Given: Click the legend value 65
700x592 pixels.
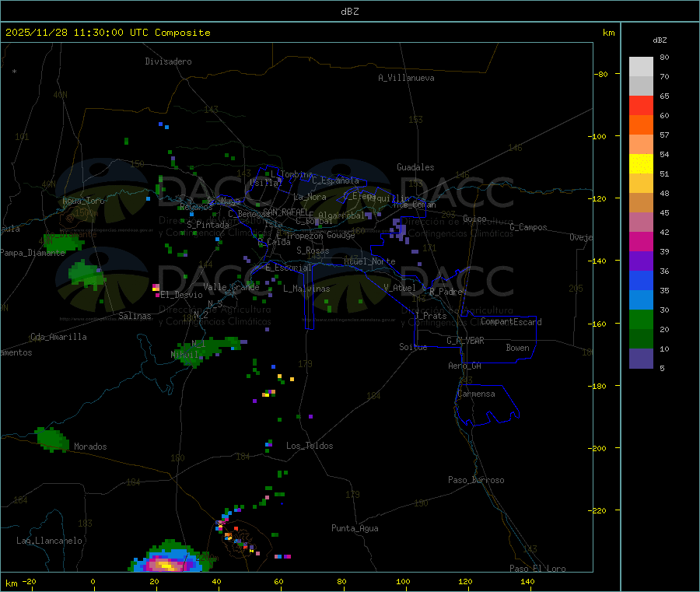Looking at the screenshot, I should [x=664, y=96].
